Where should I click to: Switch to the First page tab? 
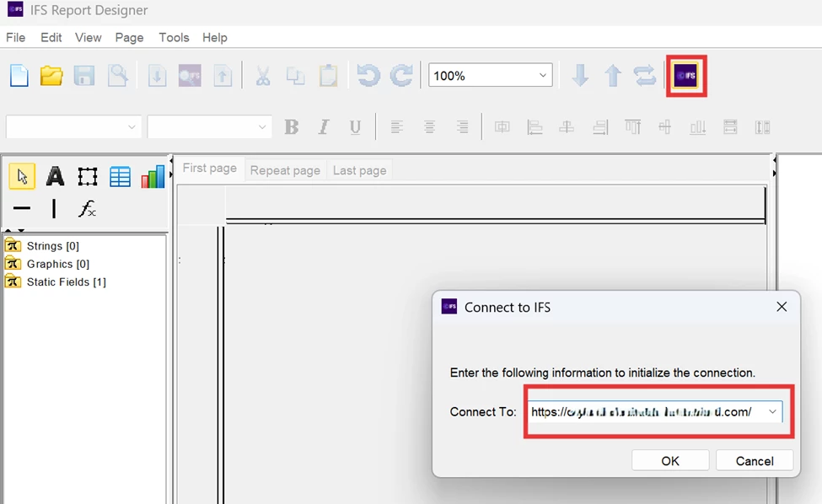(210, 169)
